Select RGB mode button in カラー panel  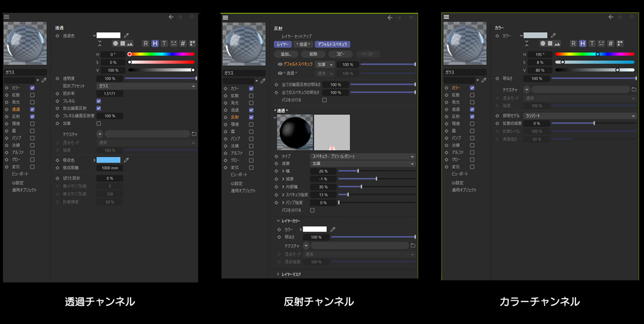tap(573, 44)
